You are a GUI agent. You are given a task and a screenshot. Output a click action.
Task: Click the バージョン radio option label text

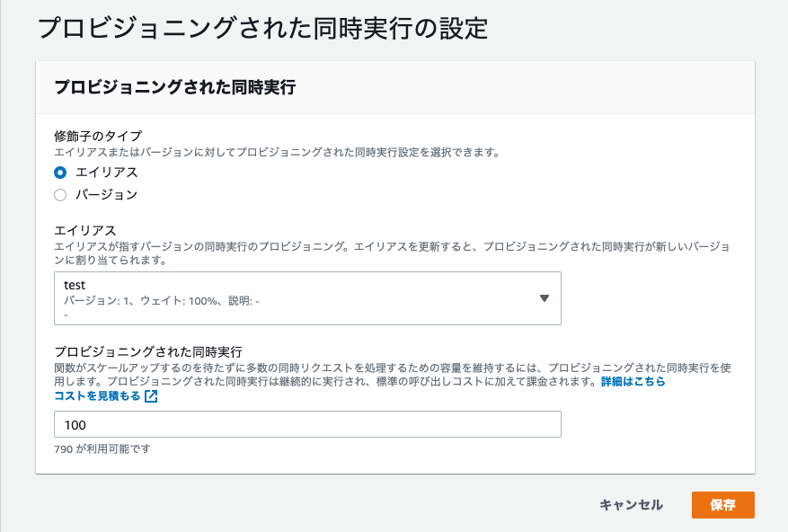(107, 195)
